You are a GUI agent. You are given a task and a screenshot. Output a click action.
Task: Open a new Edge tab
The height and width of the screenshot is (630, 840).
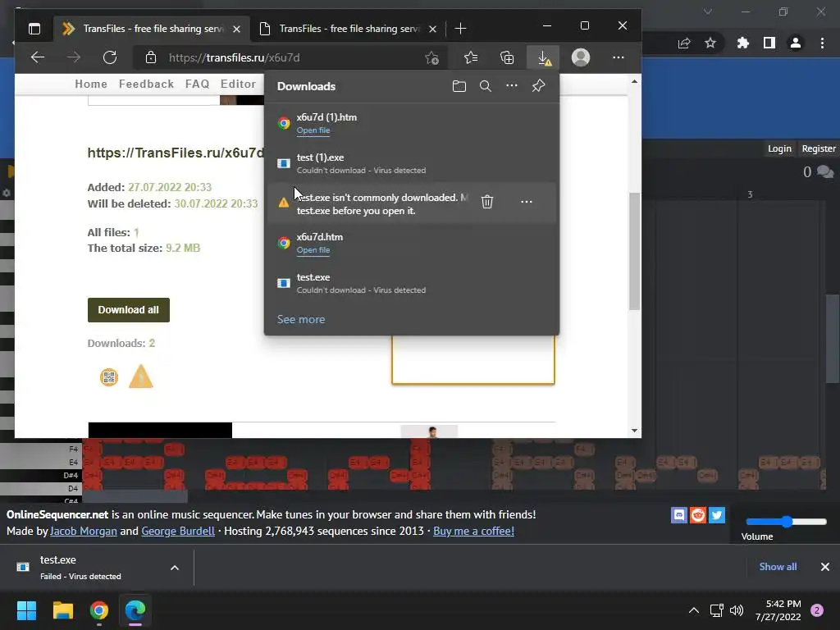click(x=460, y=29)
